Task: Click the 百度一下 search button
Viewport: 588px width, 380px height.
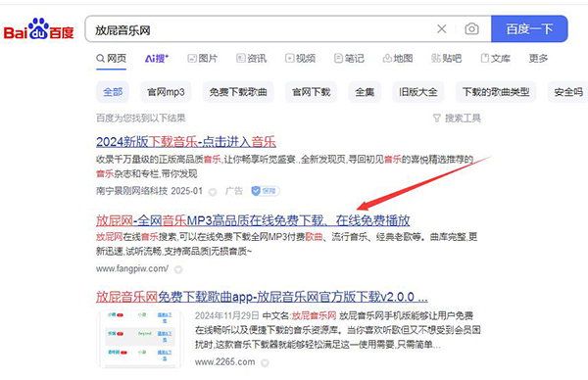Action: click(529, 28)
